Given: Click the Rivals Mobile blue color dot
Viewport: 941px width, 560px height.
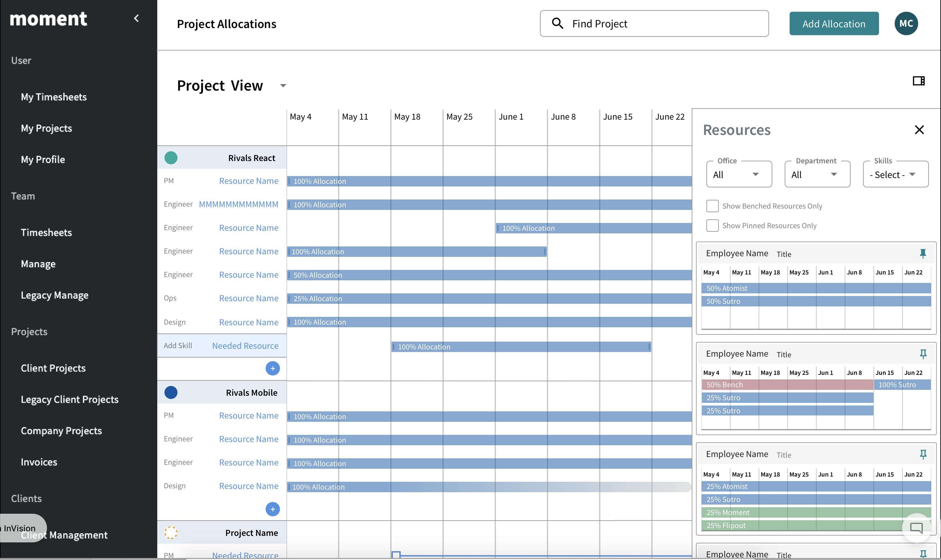Looking at the screenshot, I should click(171, 392).
